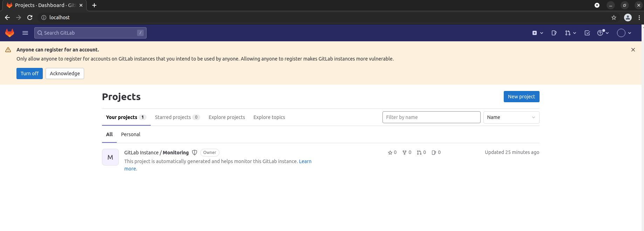Image resolution: width=644 pixels, height=231 pixels.
Task: Open Monitoring project issues count
Action: pos(436,153)
